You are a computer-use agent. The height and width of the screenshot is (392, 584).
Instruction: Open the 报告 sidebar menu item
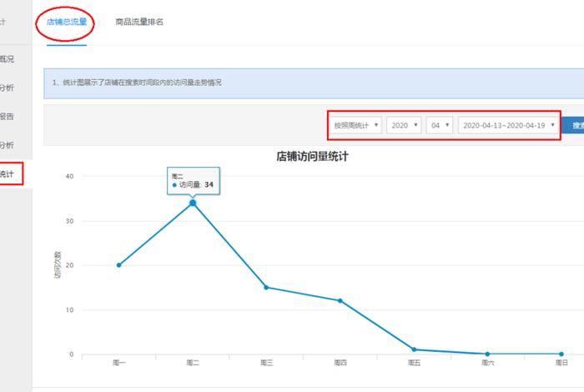(8, 116)
